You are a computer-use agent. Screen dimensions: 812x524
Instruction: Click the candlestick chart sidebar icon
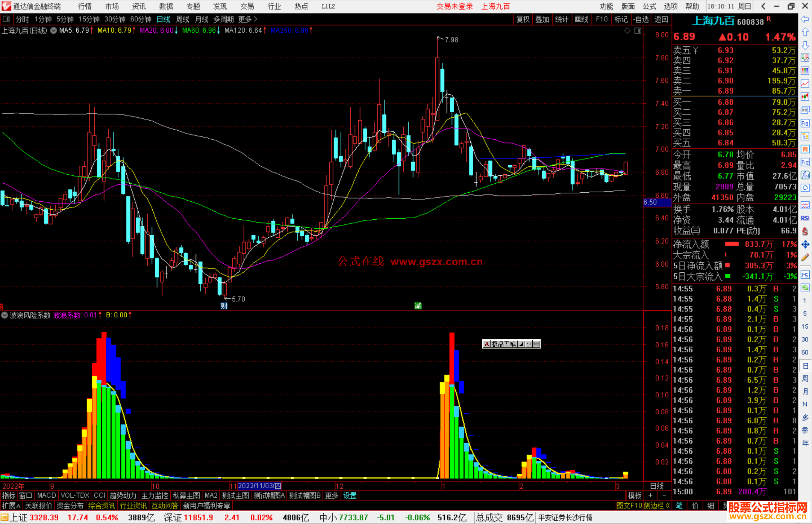tap(805, 97)
